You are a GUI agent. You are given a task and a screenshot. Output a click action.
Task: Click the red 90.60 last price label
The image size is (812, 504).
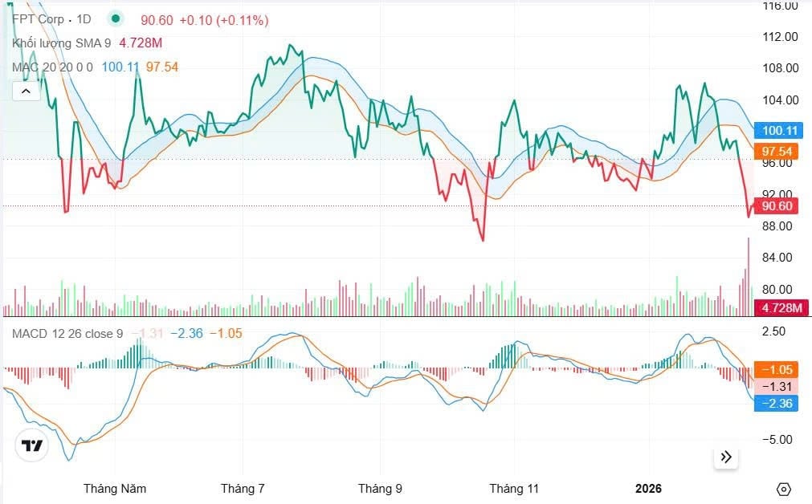[778, 206]
